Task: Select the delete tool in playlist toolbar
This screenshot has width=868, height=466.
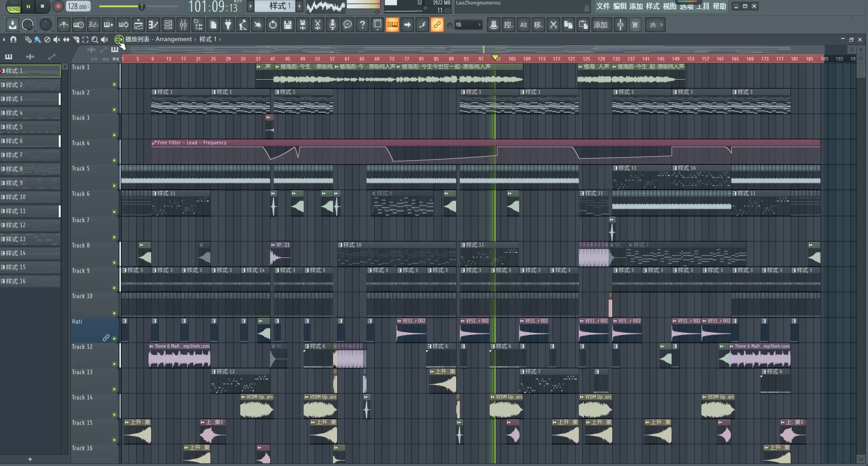Action: click(x=47, y=39)
